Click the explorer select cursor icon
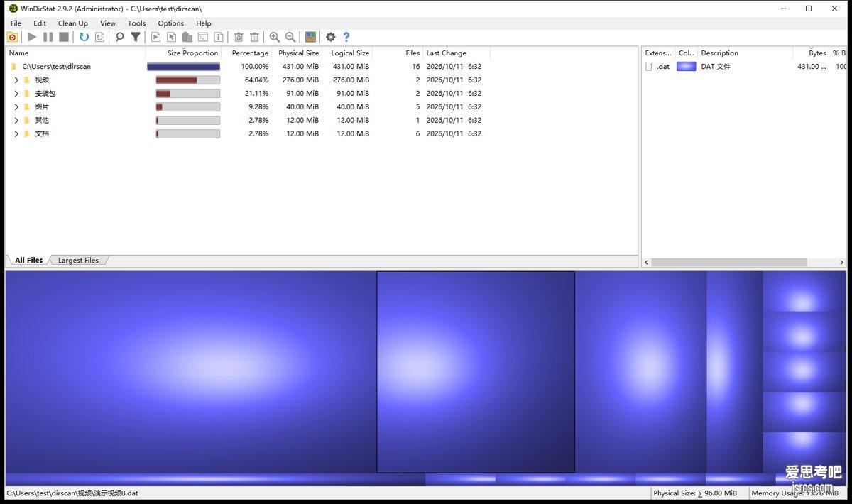 click(171, 37)
